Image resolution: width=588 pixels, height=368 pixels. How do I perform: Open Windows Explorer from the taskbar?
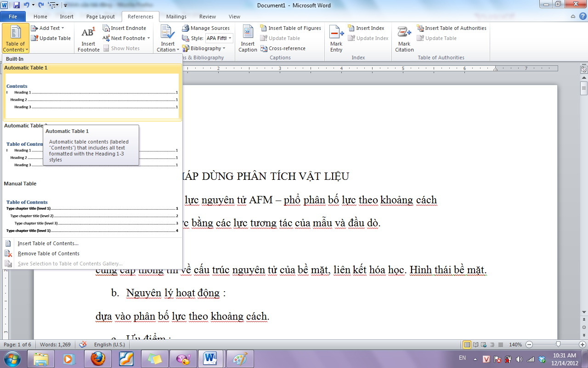41,358
